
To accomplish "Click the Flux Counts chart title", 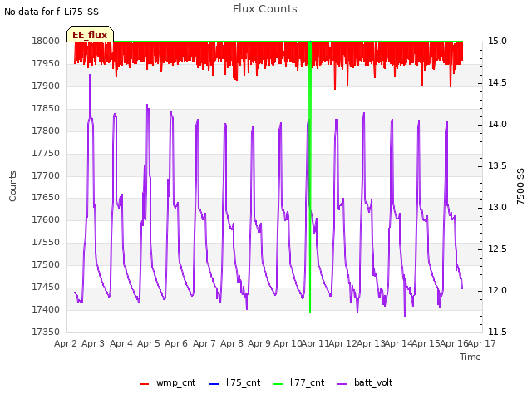I will pyautogui.click(x=265, y=9).
